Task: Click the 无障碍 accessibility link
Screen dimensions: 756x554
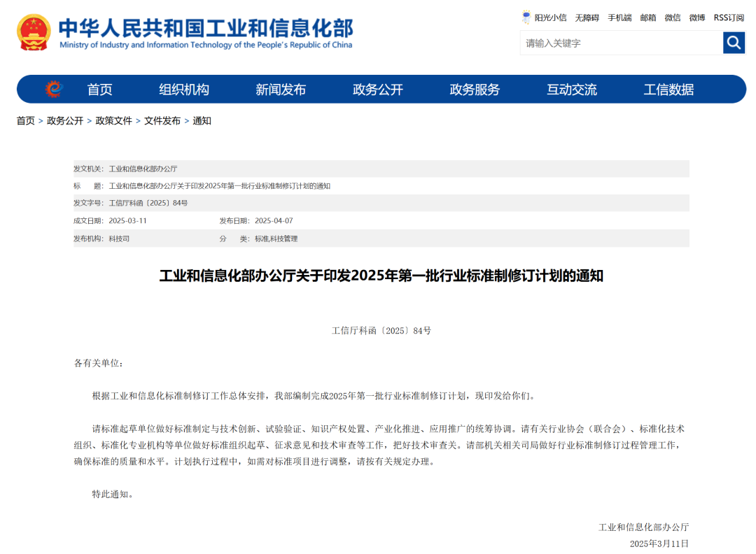Action: click(x=587, y=17)
